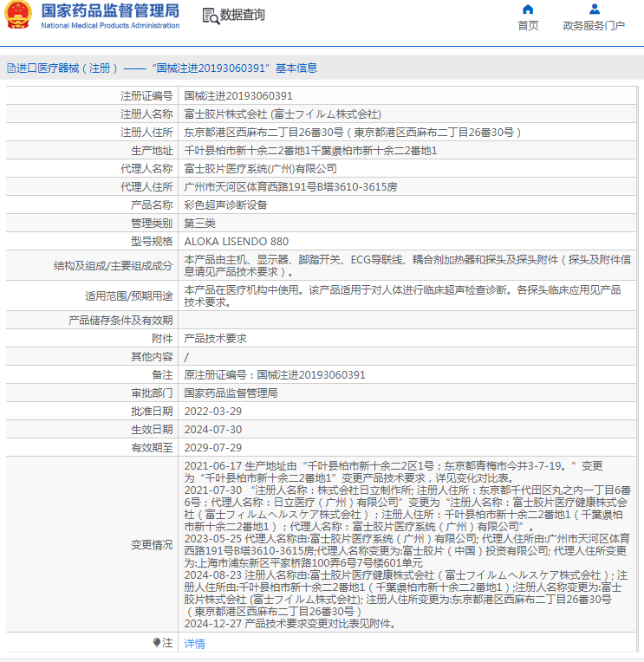The height and width of the screenshot is (662, 644).
Task: Go to 首页 text link
Action: [x=529, y=26]
